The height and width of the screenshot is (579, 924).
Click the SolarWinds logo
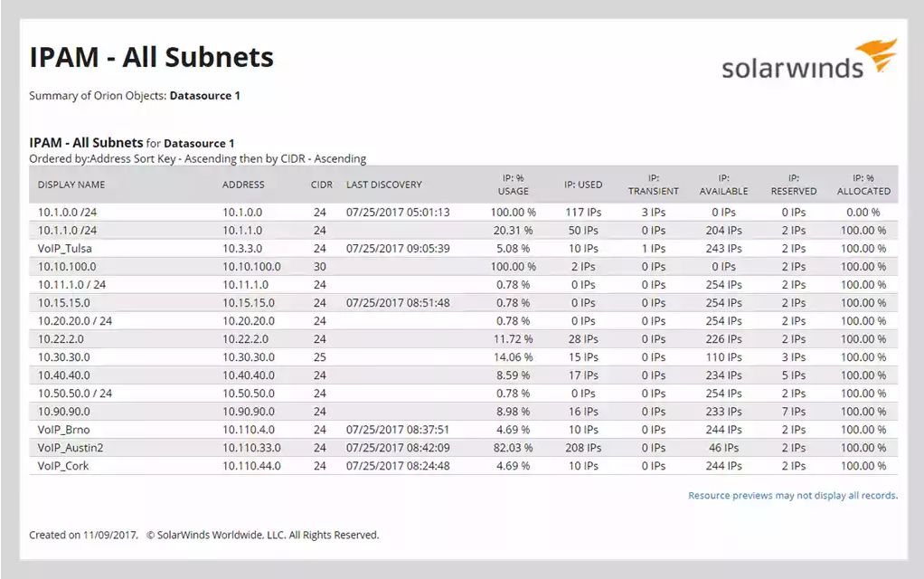coord(810,60)
